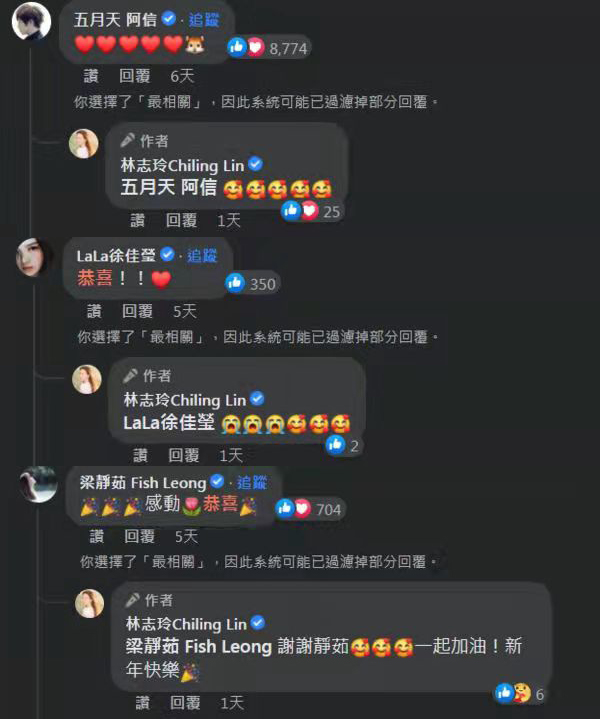The image size is (600, 719).
Task: Reply to 五月天 阿信's comment
Action: point(134,76)
